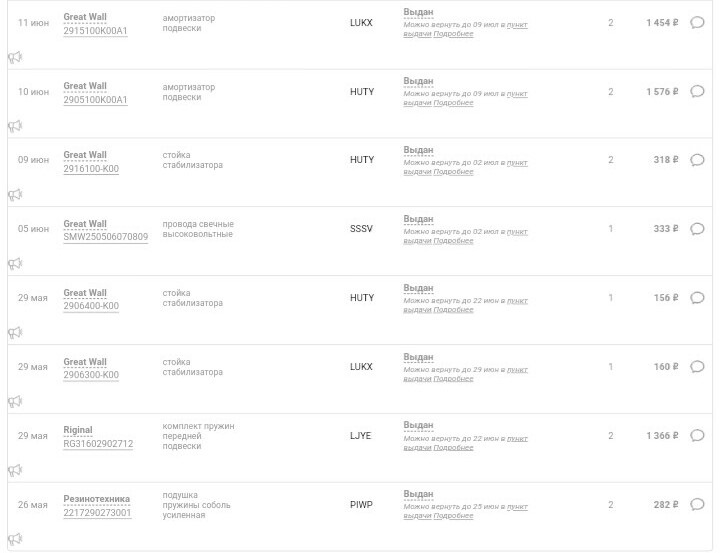Image resolution: width=720 pixels, height=553 pixels.
Task: Click megaphone icon under the 09 июн order
Action: pos(15,195)
